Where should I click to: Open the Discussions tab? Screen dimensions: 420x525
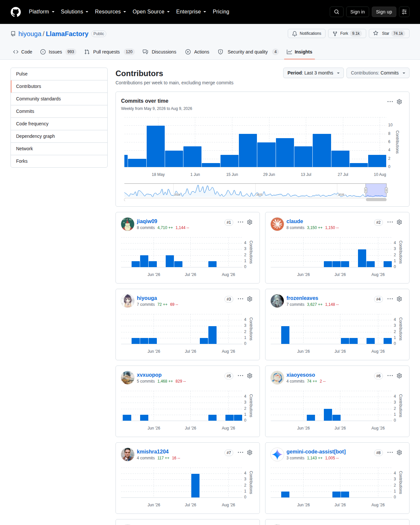pyautogui.click(x=159, y=52)
